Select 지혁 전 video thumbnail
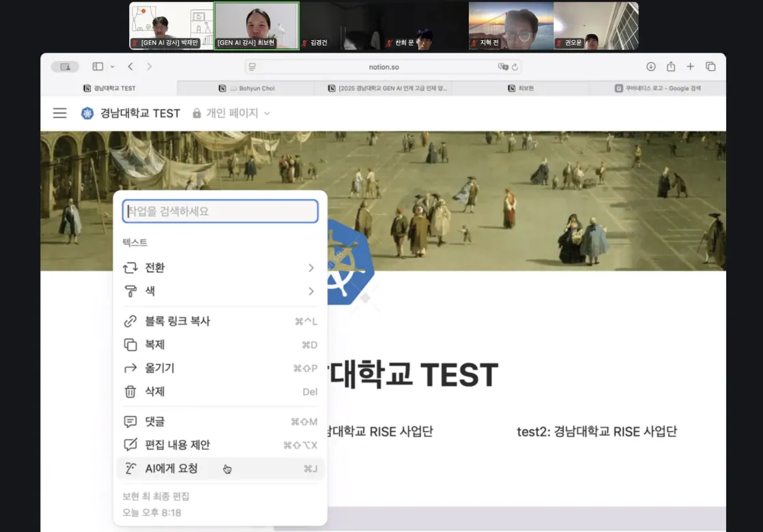 (x=511, y=26)
